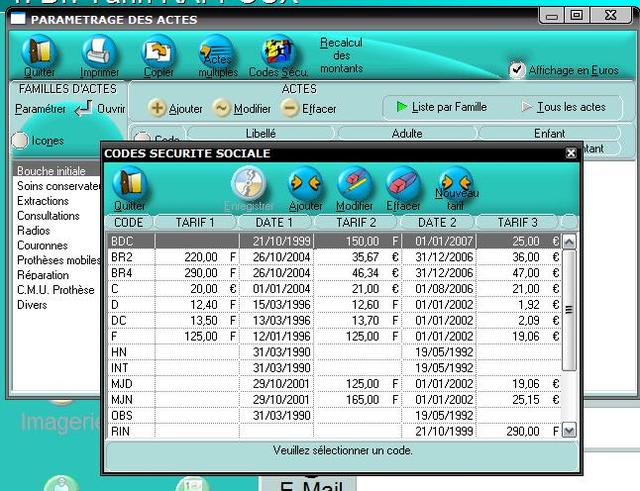Click the Nouveau tarif icon

pyautogui.click(x=455, y=184)
